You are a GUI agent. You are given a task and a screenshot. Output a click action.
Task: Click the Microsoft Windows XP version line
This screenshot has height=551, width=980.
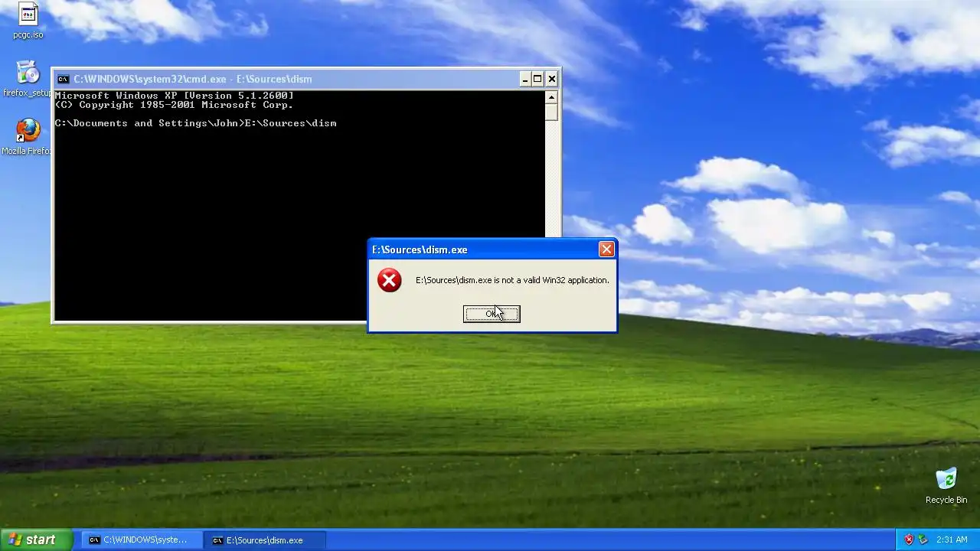[174, 96]
